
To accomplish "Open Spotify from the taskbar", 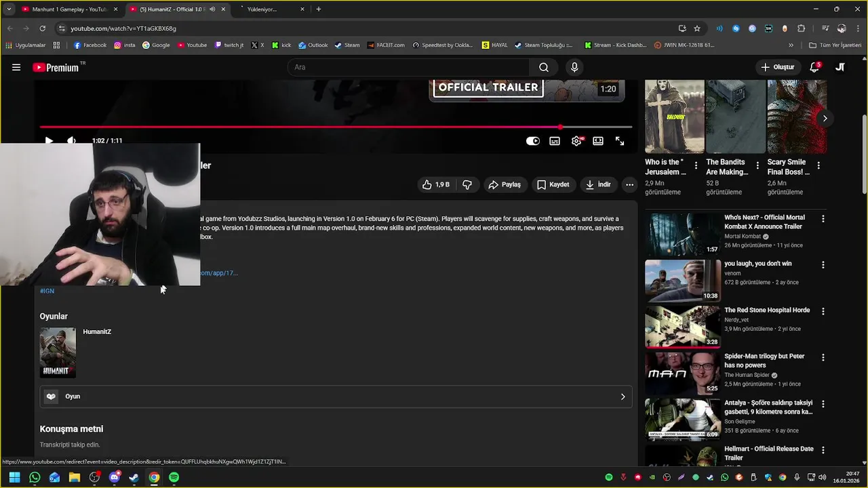I will 174,477.
